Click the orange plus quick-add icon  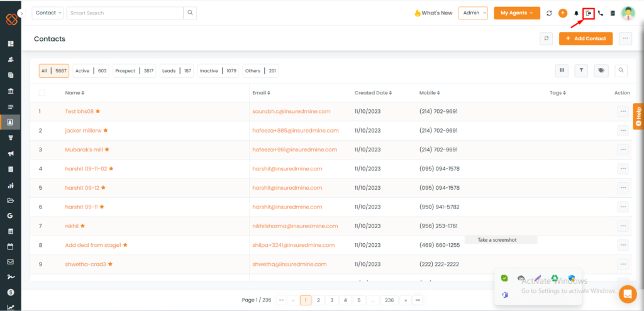pyautogui.click(x=563, y=13)
